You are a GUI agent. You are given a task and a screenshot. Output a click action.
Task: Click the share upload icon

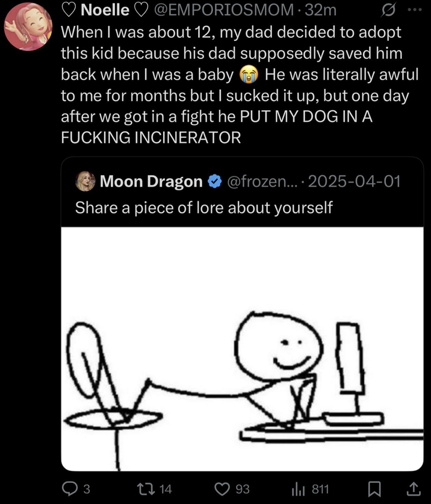click(413, 490)
